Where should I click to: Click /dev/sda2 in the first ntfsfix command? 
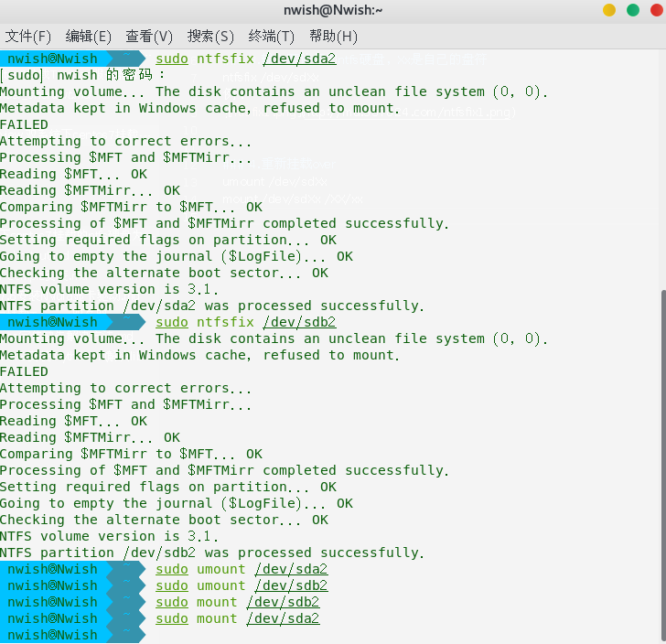click(x=299, y=59)
